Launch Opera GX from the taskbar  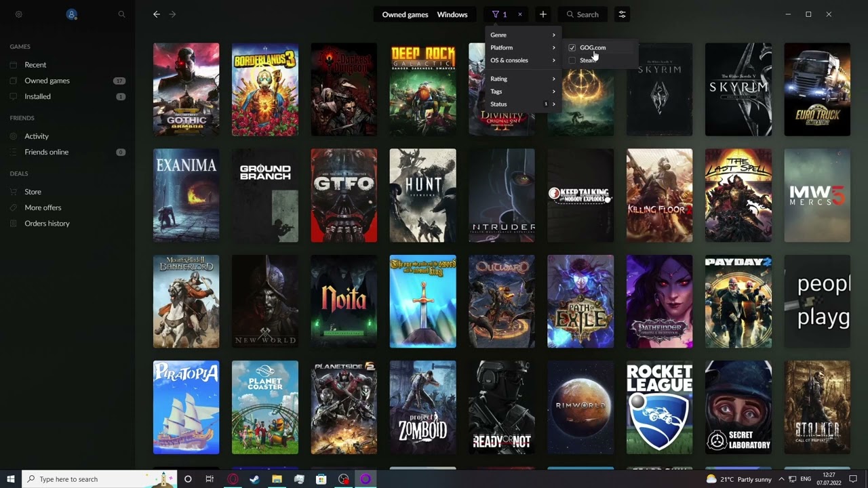coord(233,479)
